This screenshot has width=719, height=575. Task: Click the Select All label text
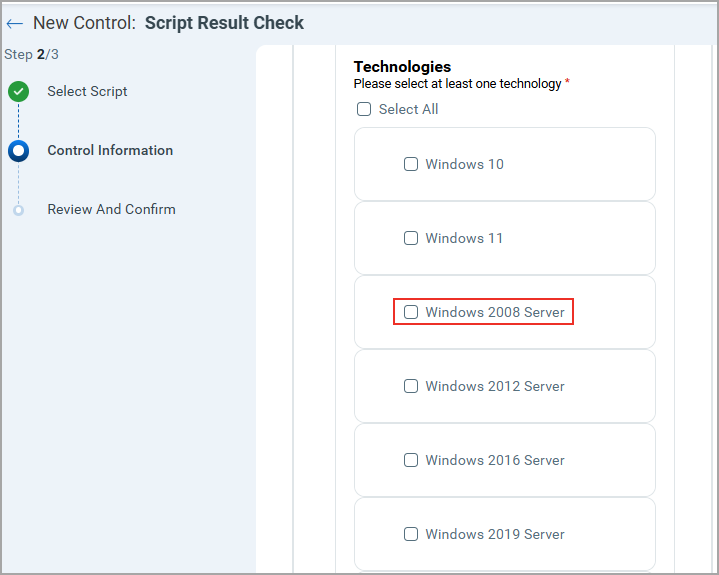click(x=408, y=109)
